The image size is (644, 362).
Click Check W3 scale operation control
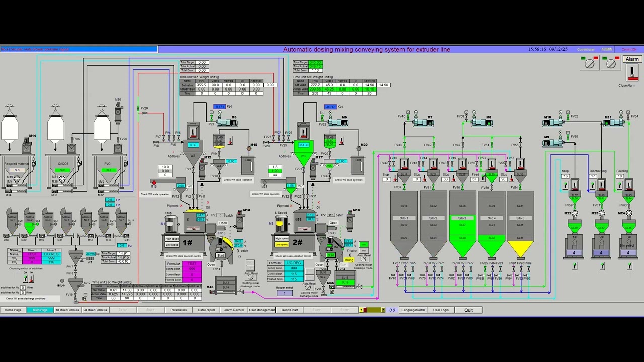pyautogui.click(x=293, y=256)
